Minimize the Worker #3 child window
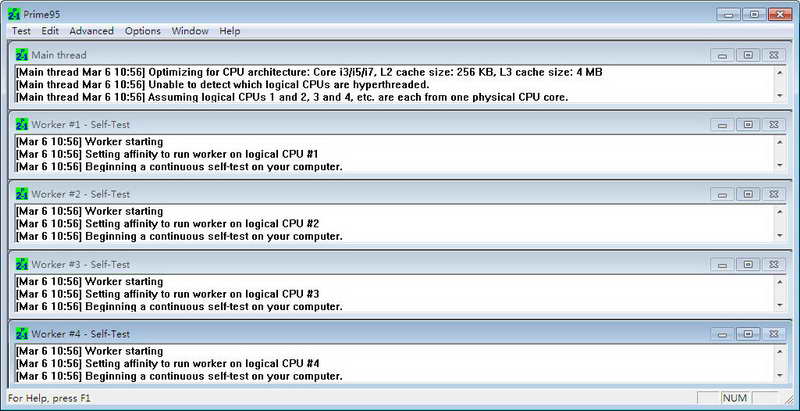Image resolution: width=800 pixels, height=411 pixels. pyautogui.click(x=722, y=265)
